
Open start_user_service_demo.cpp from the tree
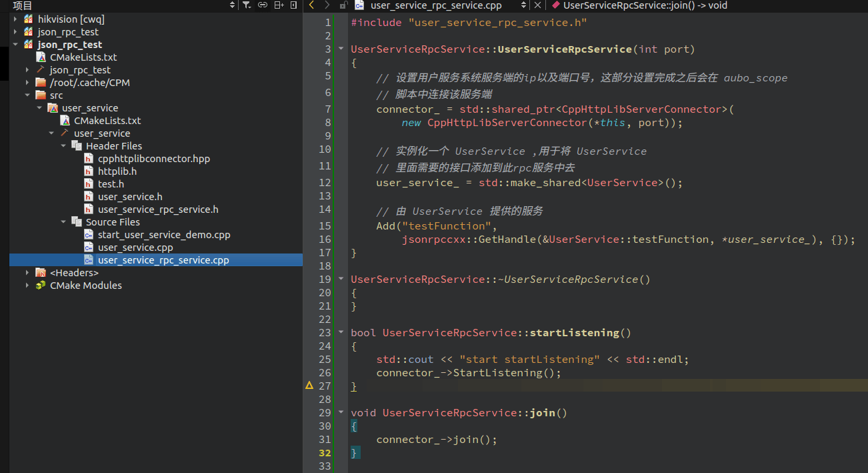point(164,235)
